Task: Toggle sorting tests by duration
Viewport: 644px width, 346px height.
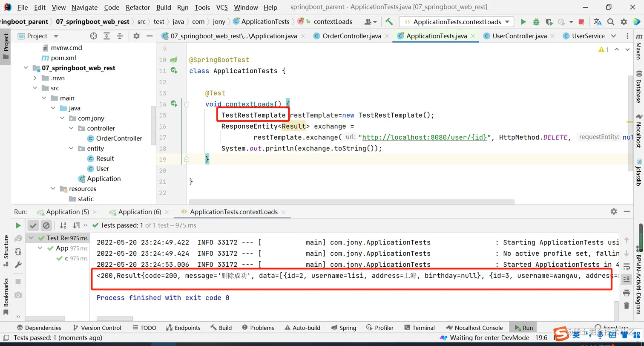Action: [x=77, y=225]
